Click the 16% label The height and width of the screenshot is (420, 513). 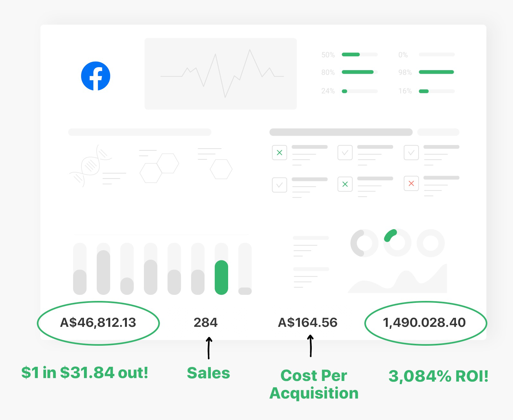point(405,91)
